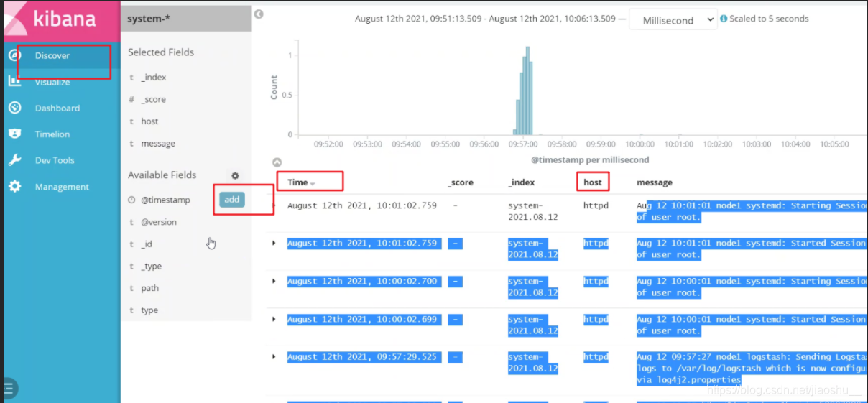868x403 pixels.
Task: Expand the 09:57:29.525 log row
Action: [x=274, y=357]
